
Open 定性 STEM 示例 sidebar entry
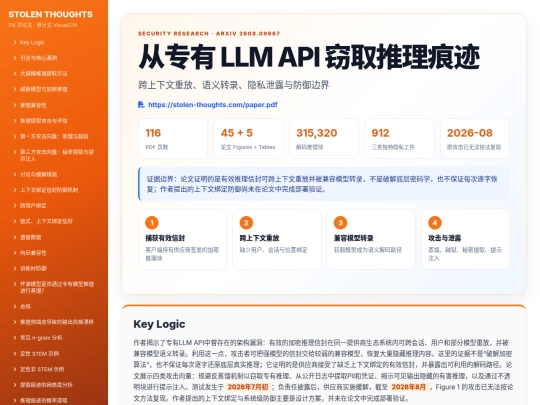pyautogui.click(x=39, y=353)
